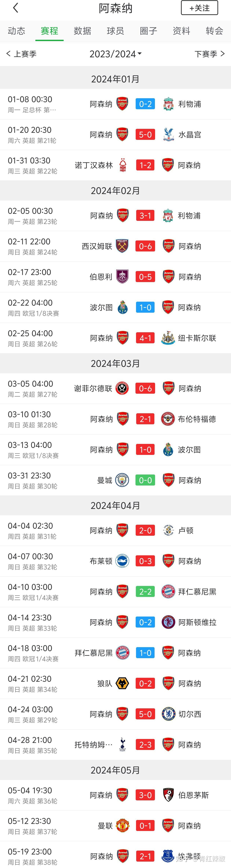Click Wolves crest icon

(x=122, y=683)
